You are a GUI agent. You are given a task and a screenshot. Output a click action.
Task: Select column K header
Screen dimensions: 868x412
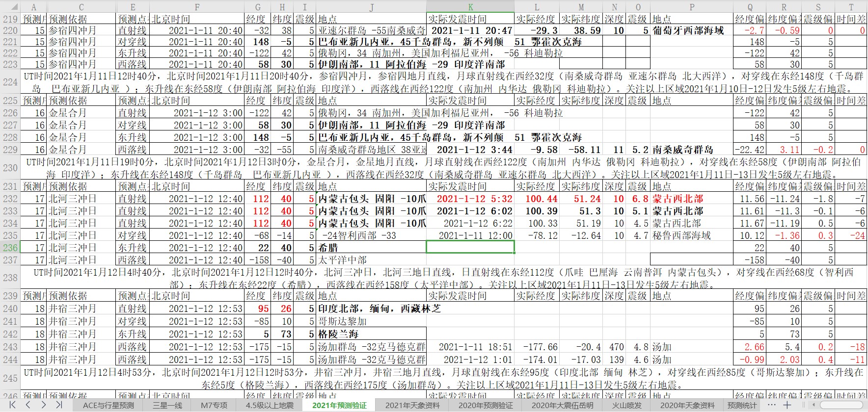(x=470, y=7)
